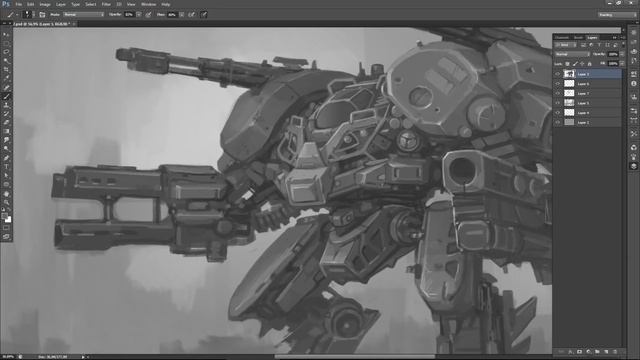The image size is (640, 360).
Task: Select the Shape tool
Action: pyautogui.click(x=6, y=184)
